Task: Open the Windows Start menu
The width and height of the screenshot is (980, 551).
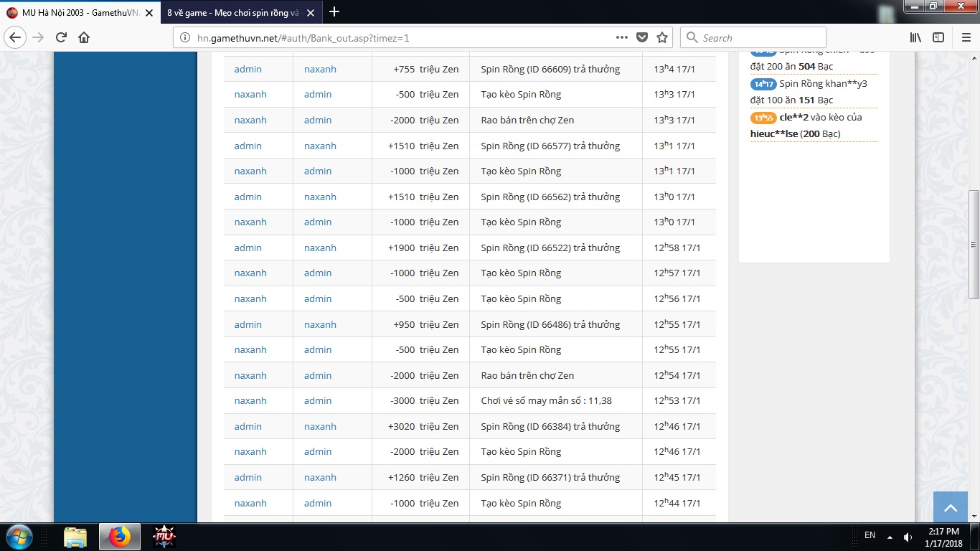Action: tap(18, 537)
